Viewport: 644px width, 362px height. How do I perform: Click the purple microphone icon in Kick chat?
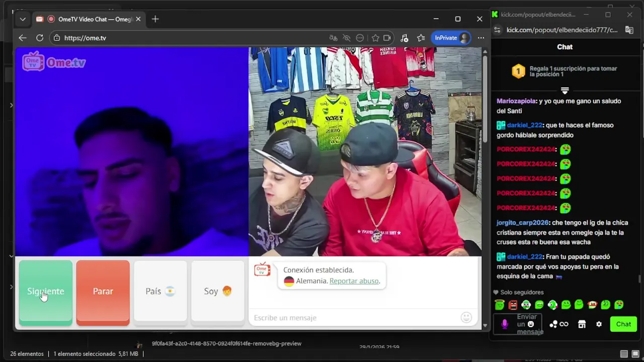coord(505,324)
